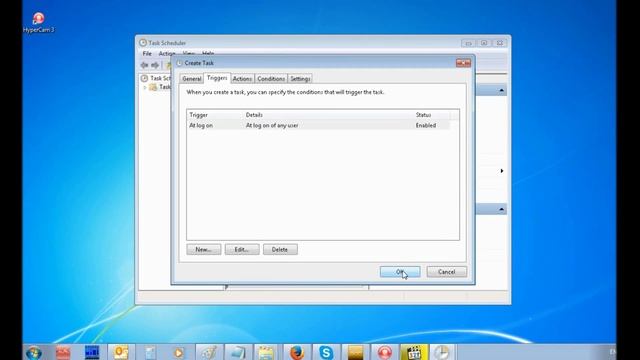
Task: Open the tan square taskbar icon beside Skype
Action: 355,352
